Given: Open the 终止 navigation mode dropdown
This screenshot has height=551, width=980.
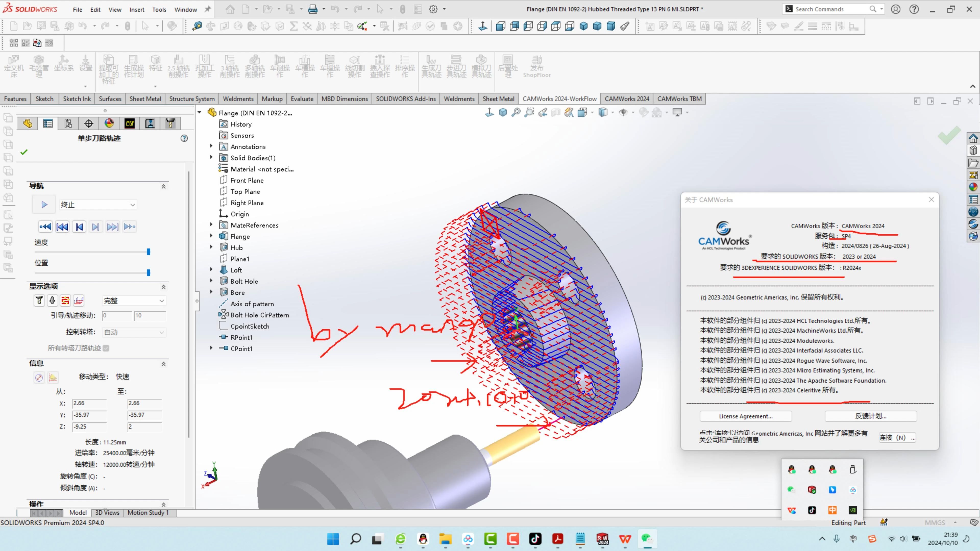Looking at the screenshot, I should (98, 205).
